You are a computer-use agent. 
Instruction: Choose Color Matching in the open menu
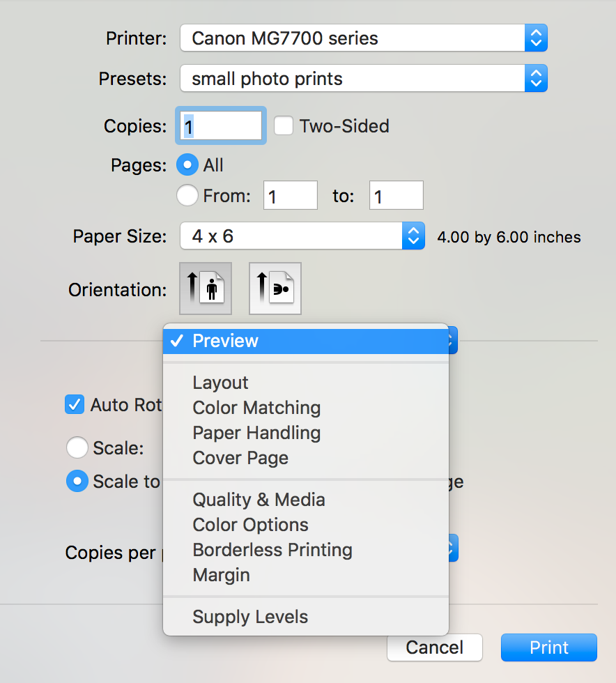click(256, 408)
